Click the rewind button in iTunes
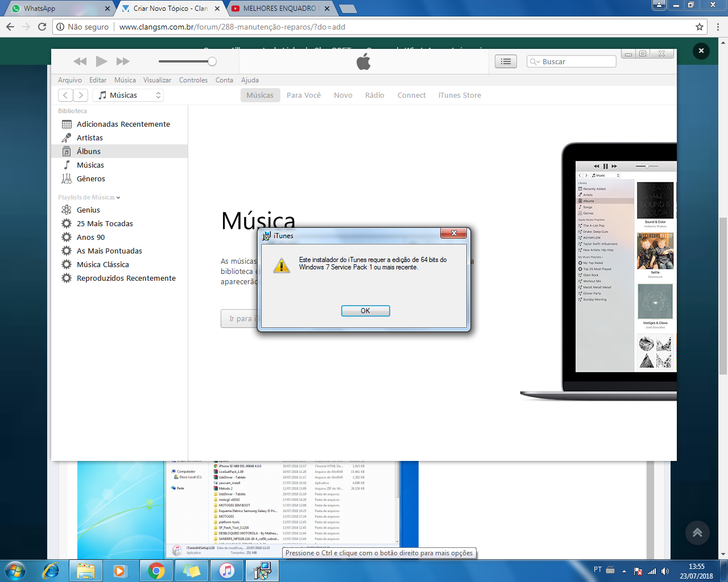This screenshot has height=582, width=728. [x=80, y=61]
